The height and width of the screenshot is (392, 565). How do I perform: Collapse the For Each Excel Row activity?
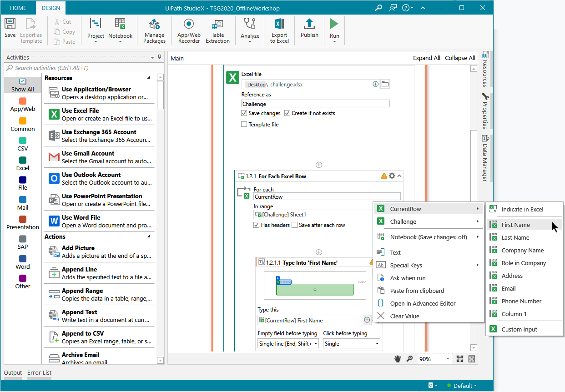click(399, 176)
